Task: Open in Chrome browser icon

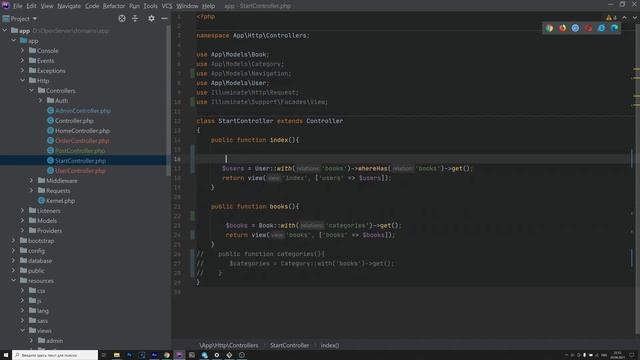Action: point(549,28)
